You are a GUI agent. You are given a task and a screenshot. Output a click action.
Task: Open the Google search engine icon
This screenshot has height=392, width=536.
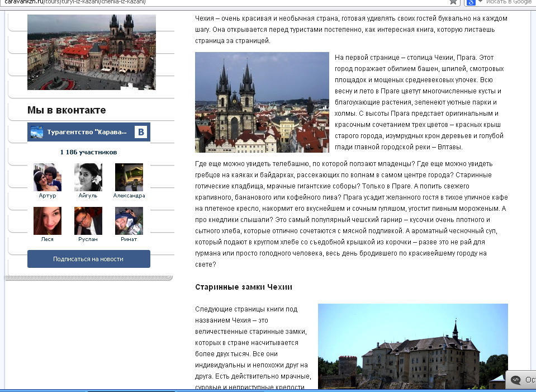point(471,2)
